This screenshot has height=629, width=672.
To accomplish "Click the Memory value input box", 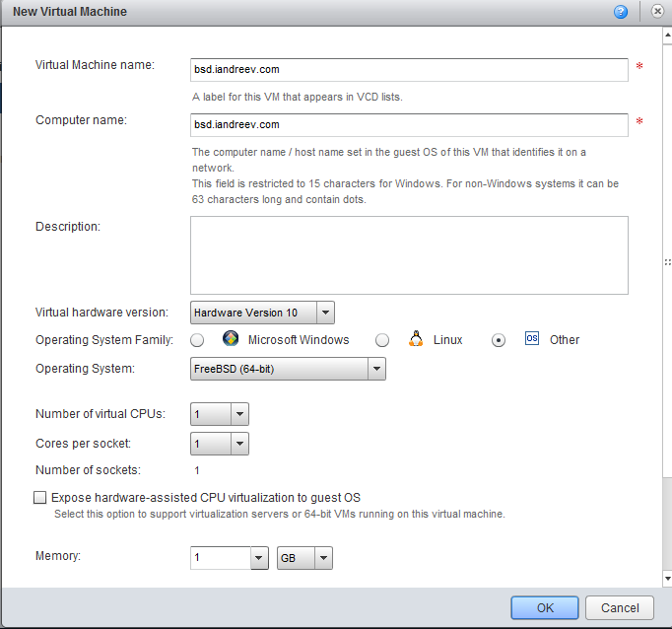I will coord(221,558).
